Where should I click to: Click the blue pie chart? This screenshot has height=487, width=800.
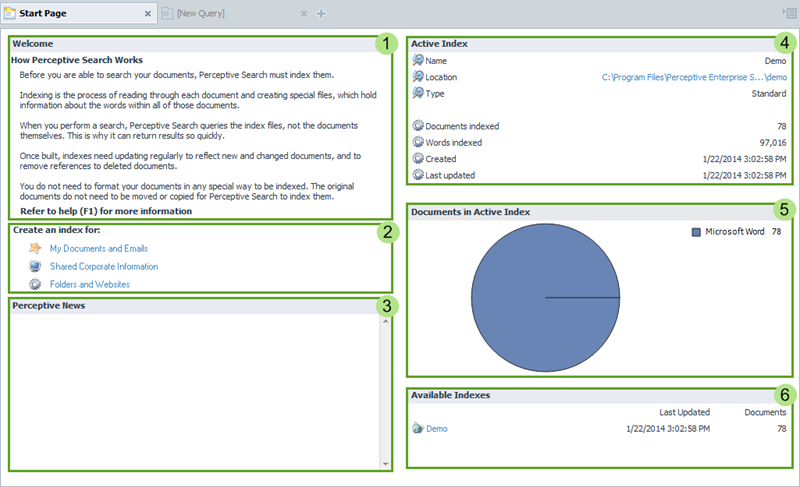pos(545,298)
